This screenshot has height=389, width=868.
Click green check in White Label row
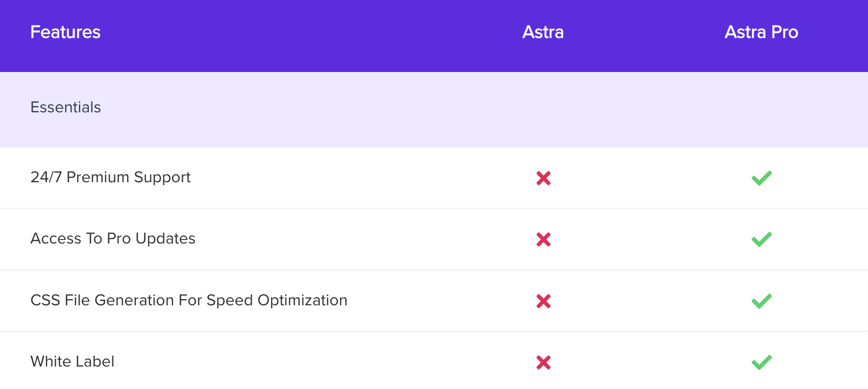[761, 362]
